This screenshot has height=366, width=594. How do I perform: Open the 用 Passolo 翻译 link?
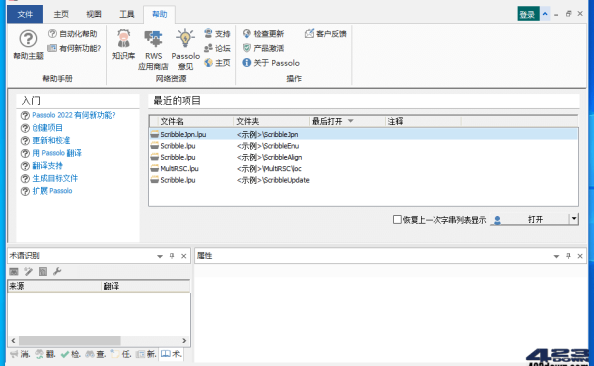point(57,153)
